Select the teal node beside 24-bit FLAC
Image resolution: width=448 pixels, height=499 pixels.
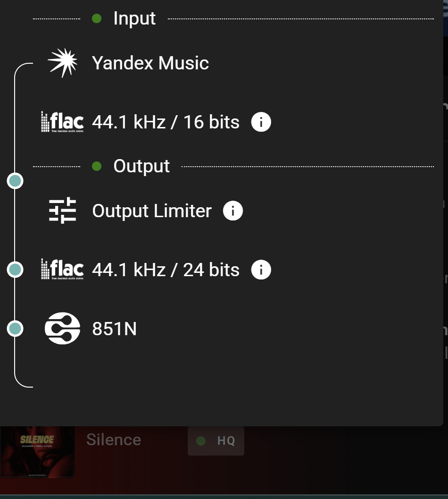click(x=15, y=270)
